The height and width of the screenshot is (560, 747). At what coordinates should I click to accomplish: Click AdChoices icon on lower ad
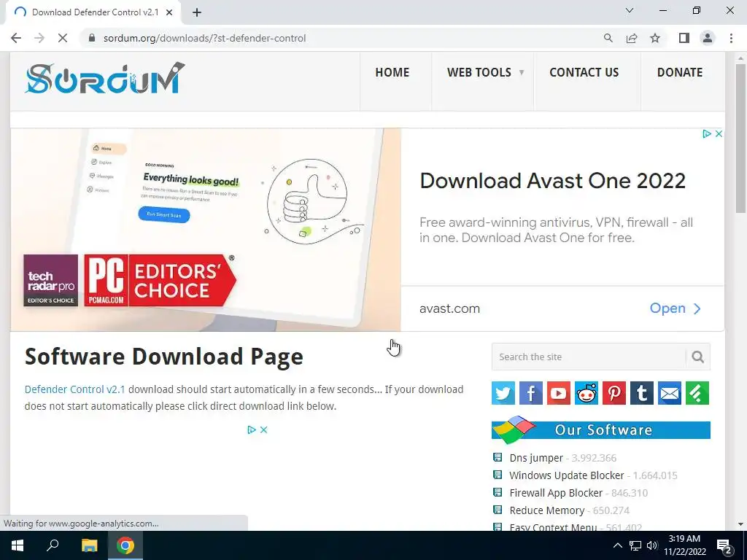point(252,429)
